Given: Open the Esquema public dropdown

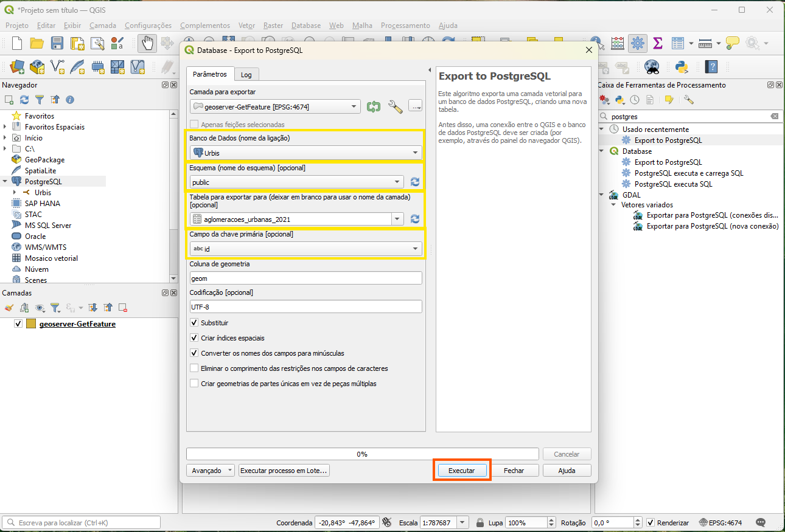Looking at the screenshot, I should click(296, 182).
